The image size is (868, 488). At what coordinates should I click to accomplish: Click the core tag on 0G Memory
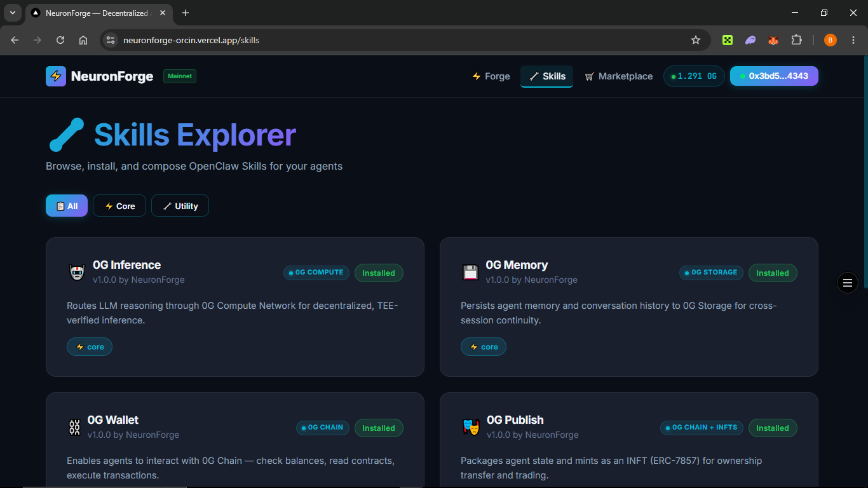click(x=484, y=347)
